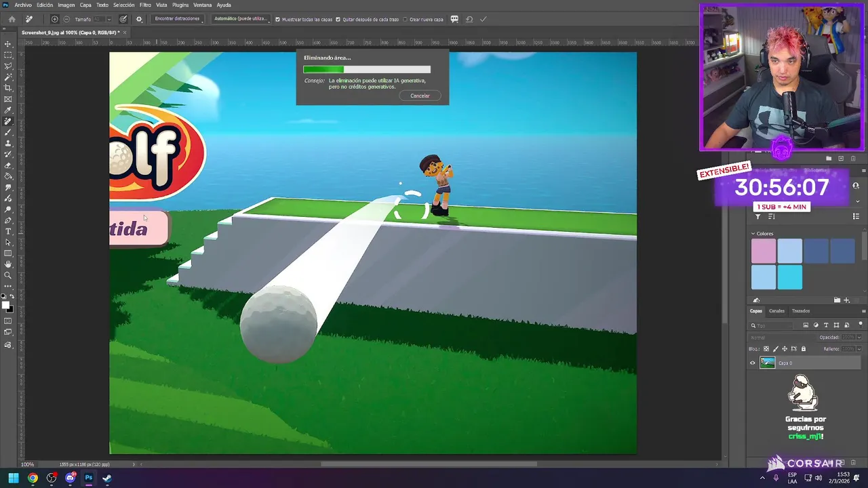Select the Polygonal Lasso tool

coord(8,66)
